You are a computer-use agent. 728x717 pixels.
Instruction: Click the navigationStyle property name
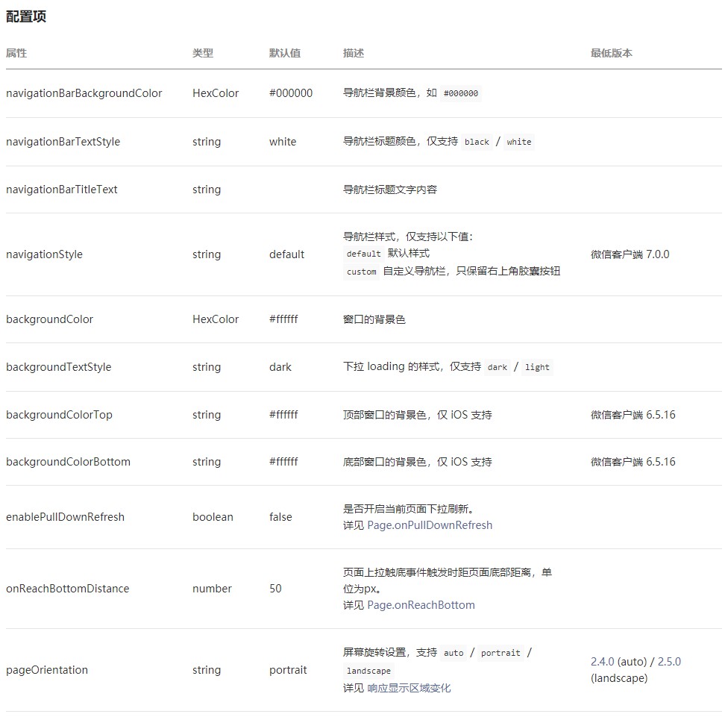click(44, 254)
